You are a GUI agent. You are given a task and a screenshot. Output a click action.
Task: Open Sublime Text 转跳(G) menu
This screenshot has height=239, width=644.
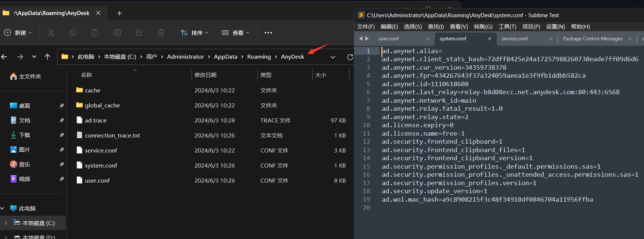pyautogui.click(x=483, y=26)
